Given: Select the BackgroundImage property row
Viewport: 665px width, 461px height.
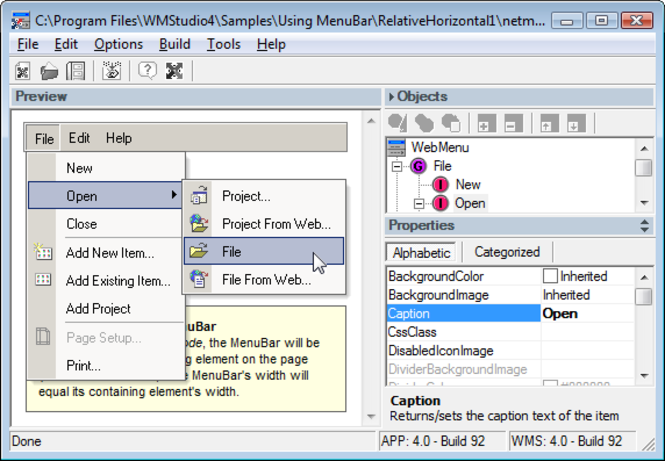Looking at the screenshot, I should click(x=511, y=295).
